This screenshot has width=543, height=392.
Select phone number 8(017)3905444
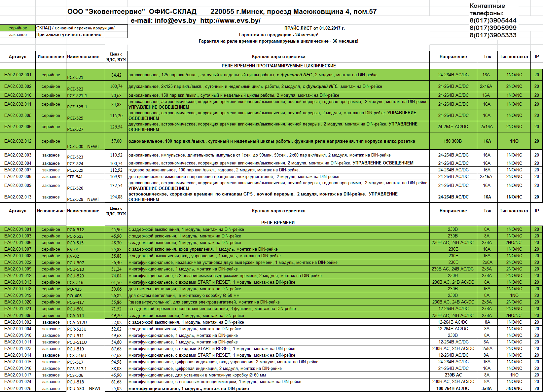click(493, 20)
